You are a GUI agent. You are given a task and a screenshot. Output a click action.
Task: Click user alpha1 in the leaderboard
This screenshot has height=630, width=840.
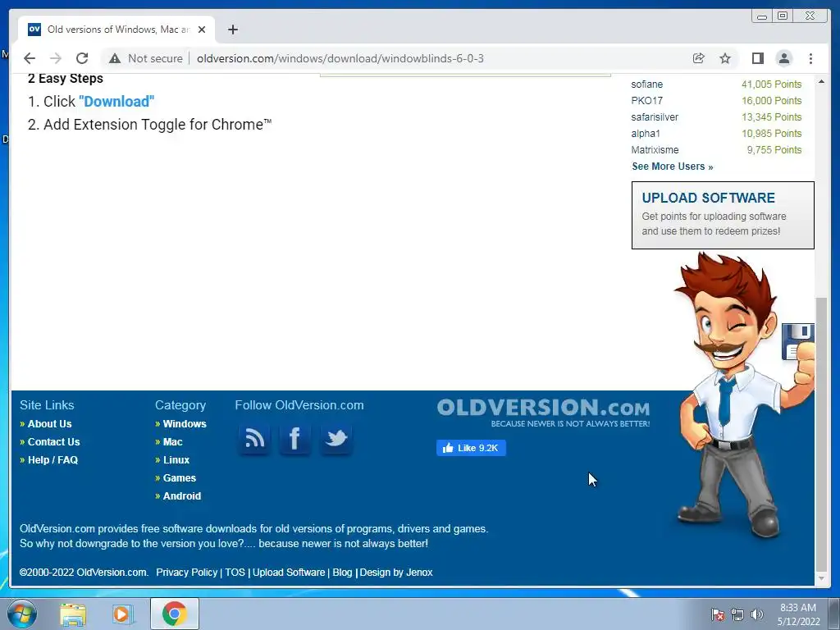(x=646, y=134)
